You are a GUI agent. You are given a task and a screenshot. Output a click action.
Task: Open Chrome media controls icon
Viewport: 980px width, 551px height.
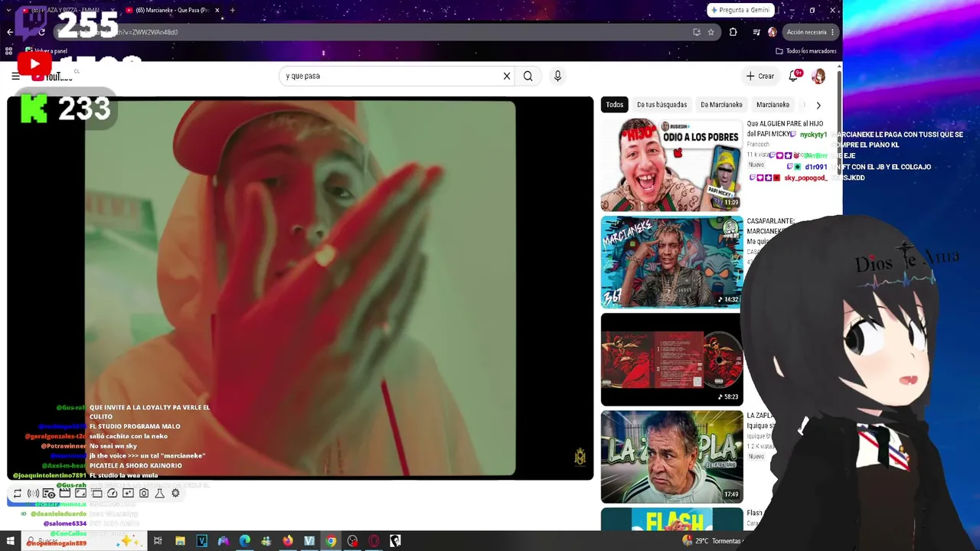[x=756, y=32]
